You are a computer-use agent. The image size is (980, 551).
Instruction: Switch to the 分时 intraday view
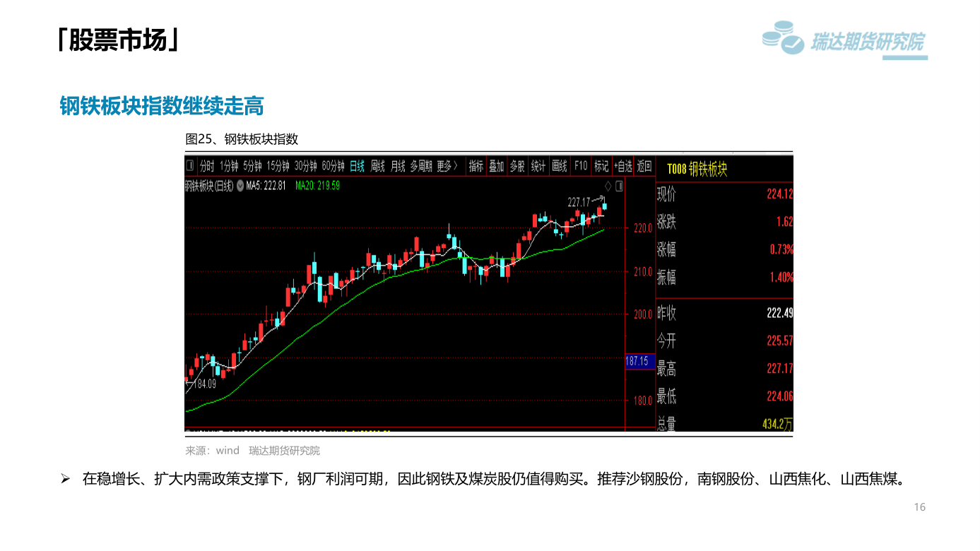coord(206,166)
